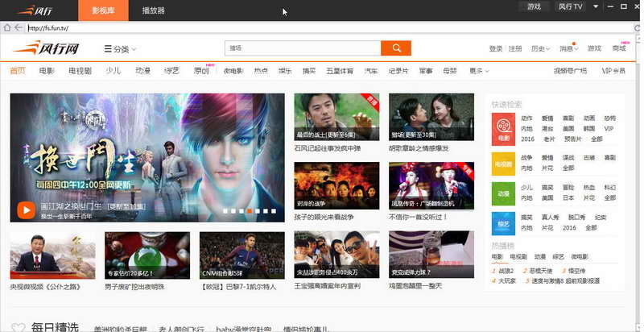The width and height of the screenshot is (644, 332).
Task: Open the 凤凰传奇 video thumbnail
Action: coord(431,185)
